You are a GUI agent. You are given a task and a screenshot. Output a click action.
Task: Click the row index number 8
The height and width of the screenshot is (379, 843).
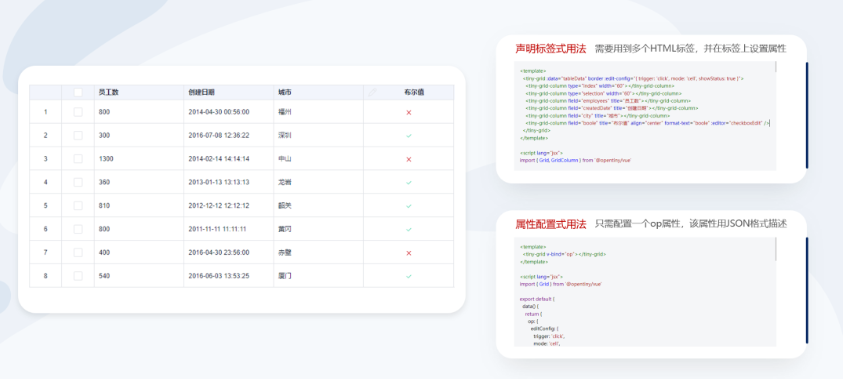point(45,276)
